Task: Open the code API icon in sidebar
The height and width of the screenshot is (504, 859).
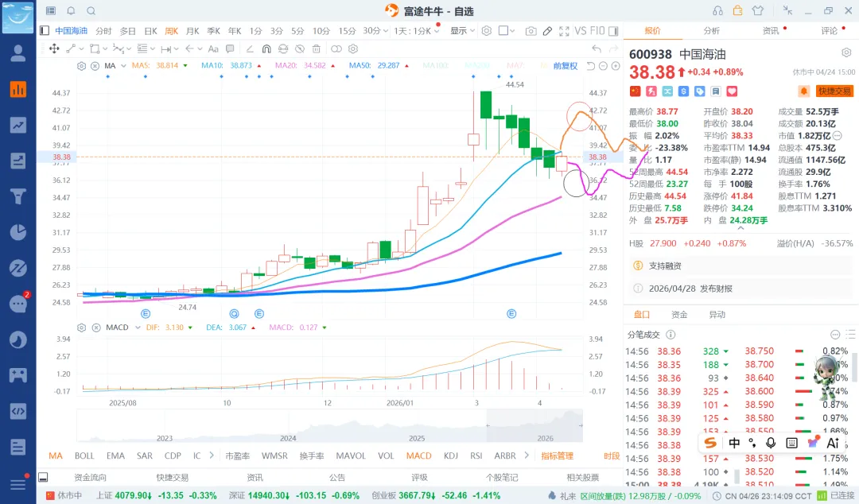Action: coord(18,411)
